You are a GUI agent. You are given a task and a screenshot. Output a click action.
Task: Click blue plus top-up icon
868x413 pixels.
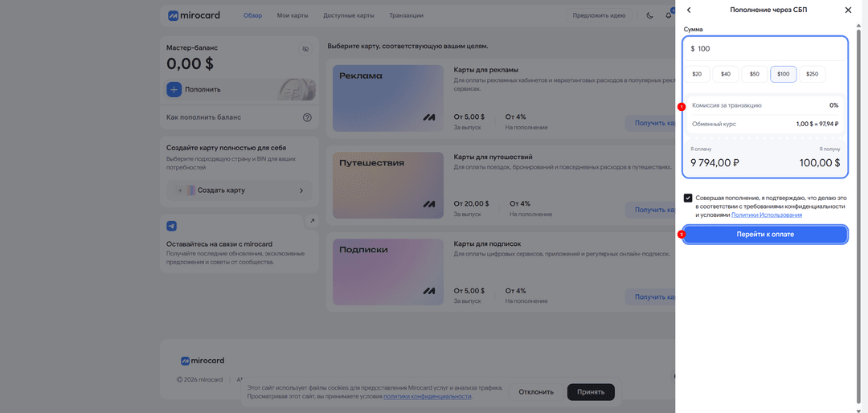coord(174,89)
